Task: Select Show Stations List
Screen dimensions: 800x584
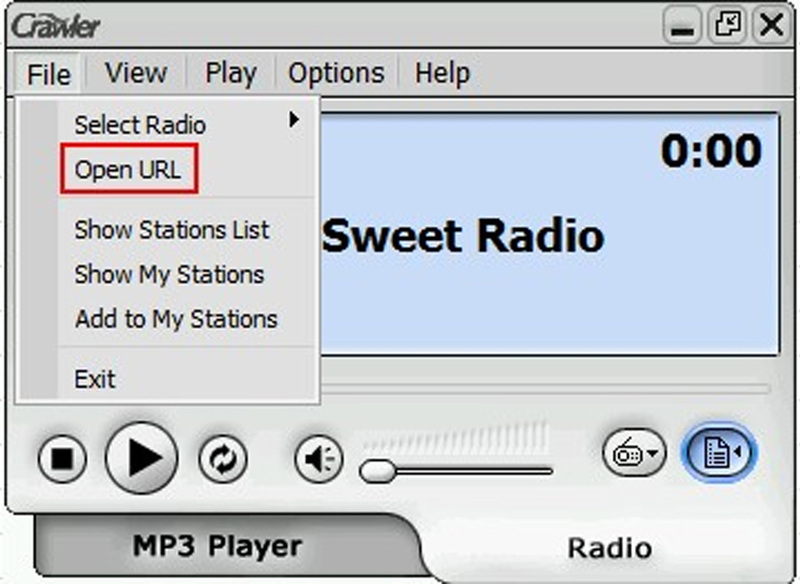Action: point(171,230)
